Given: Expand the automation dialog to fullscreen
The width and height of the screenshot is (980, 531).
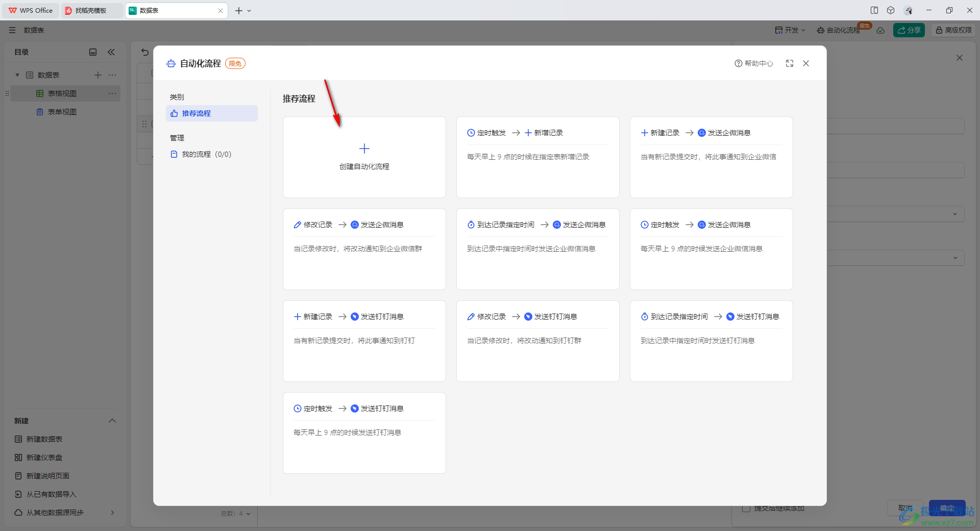Looking at the screenshot, I should point(790,63).
